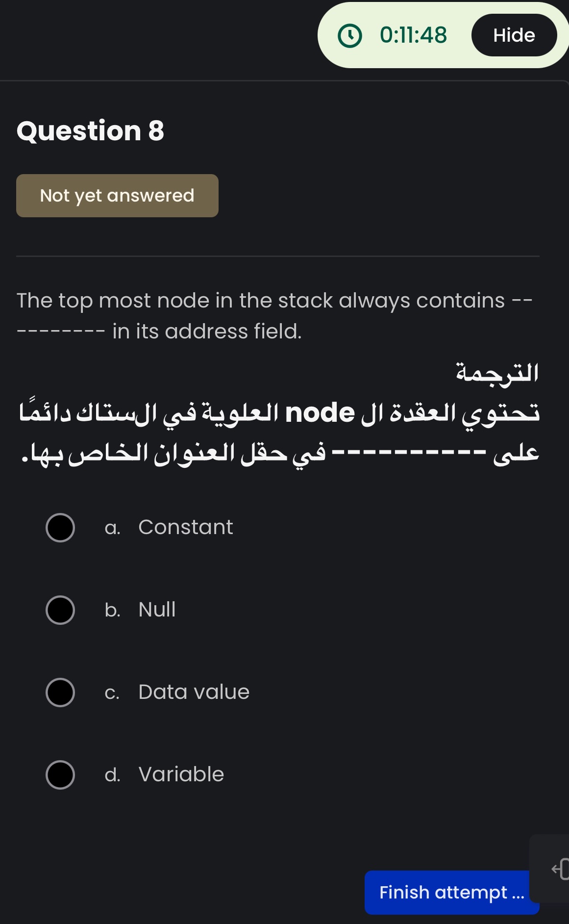
Task: Click the Null answer label
Action: tap(156, 610)
